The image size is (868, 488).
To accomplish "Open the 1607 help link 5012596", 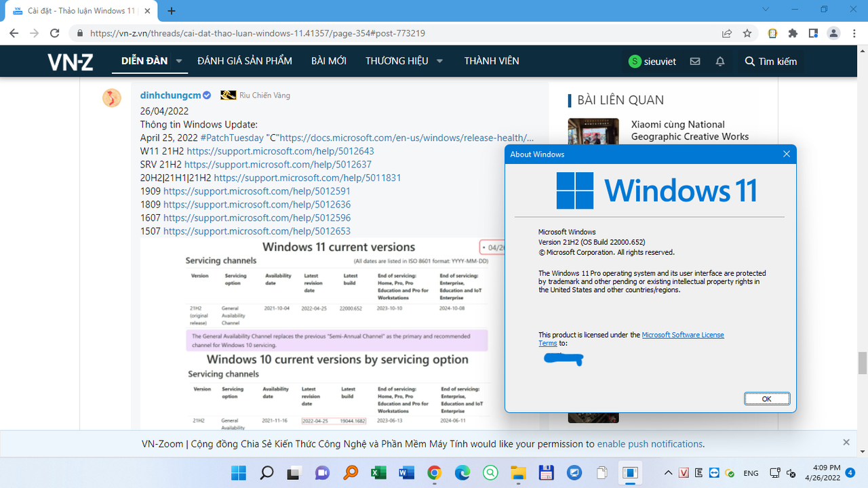I will click(x=257, y=218).
